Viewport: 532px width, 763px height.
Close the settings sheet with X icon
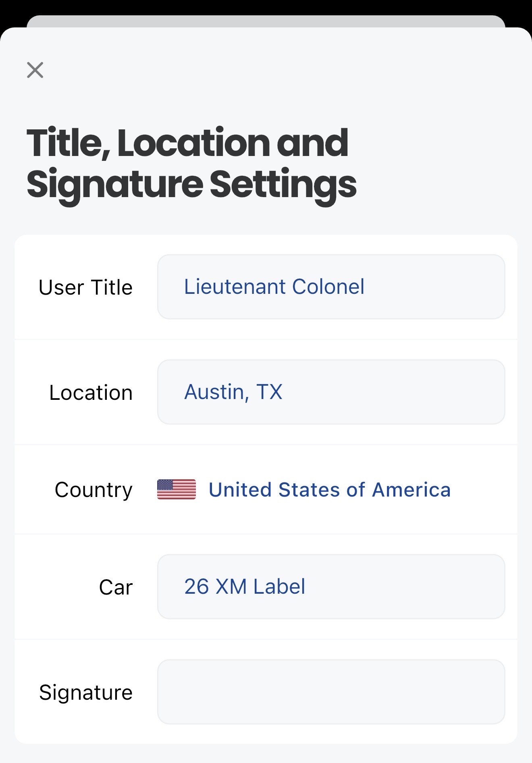click(35, 70)
